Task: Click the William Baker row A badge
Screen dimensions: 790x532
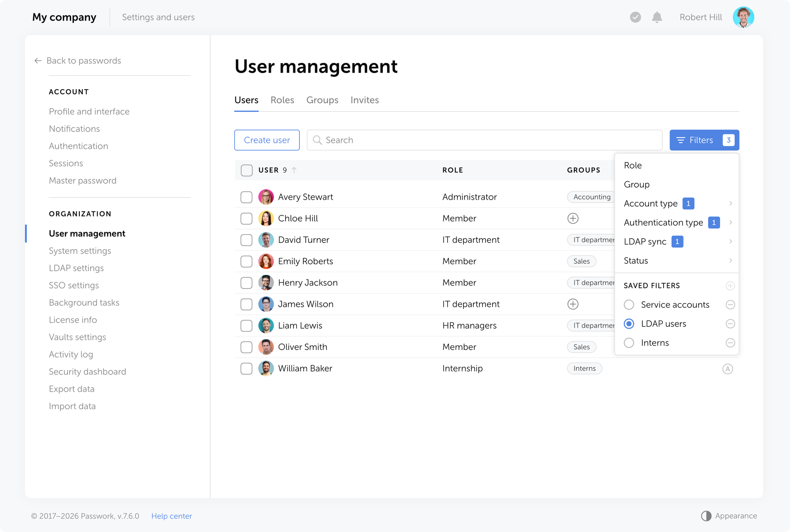Action: coord(727,369)
